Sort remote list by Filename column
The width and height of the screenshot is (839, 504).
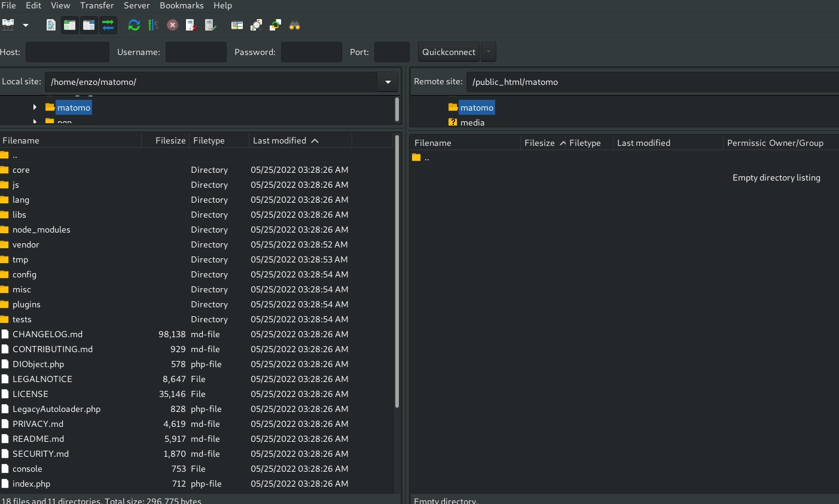465,143
